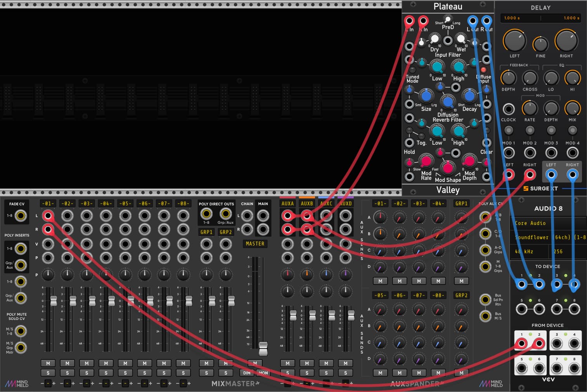Image resolution: width=587 pixels, height=392 pixels.
Task: Click the AuxSpander -01- send A knob
Action: [x=380, y=218]
